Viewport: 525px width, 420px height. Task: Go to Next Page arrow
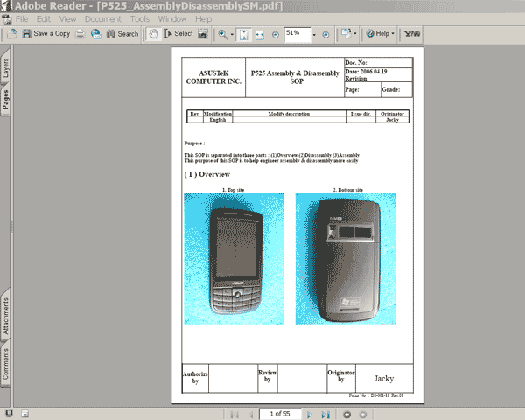[310, 415]
